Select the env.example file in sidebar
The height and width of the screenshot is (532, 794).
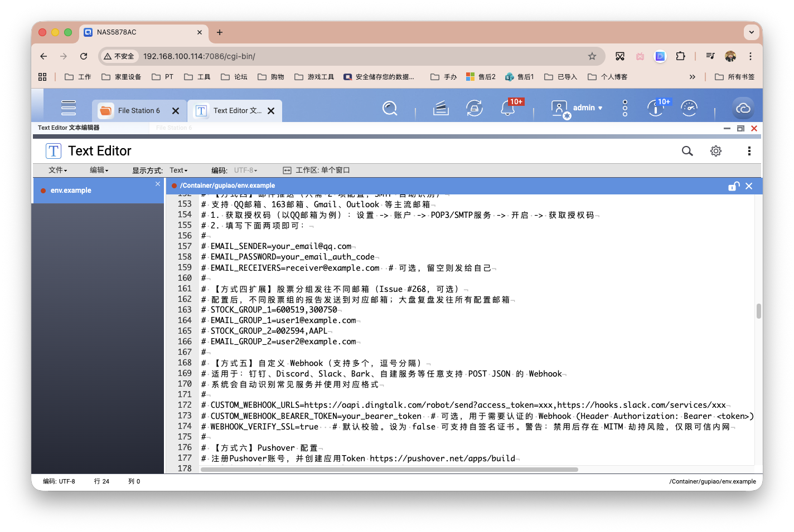[x=71, y=190]
